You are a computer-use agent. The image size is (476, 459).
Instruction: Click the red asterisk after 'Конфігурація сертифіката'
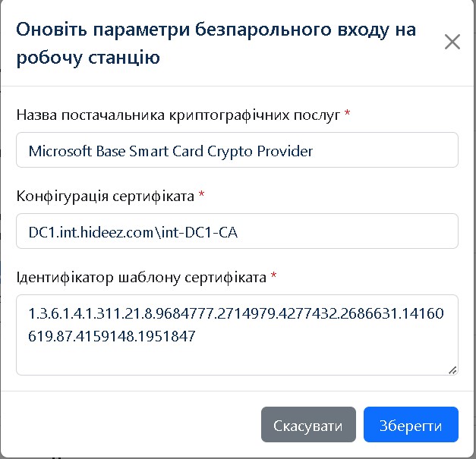click(202, 196)
